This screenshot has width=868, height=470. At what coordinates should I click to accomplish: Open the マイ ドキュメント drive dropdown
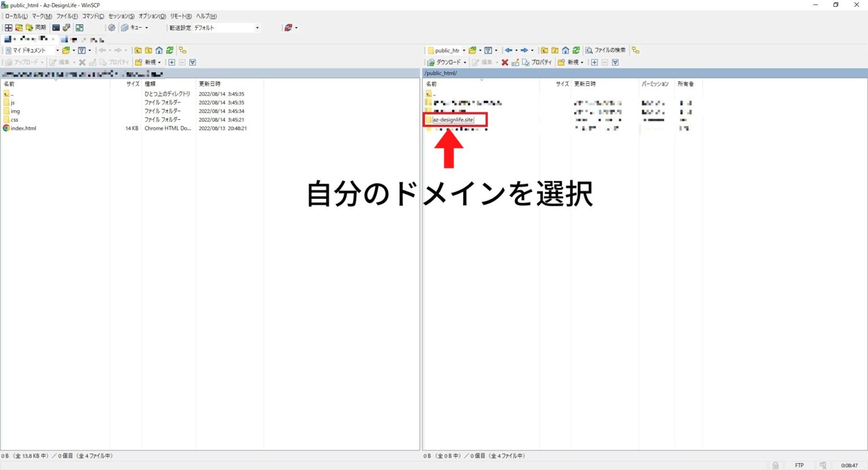pyautogui.click(x=57, y=50)
